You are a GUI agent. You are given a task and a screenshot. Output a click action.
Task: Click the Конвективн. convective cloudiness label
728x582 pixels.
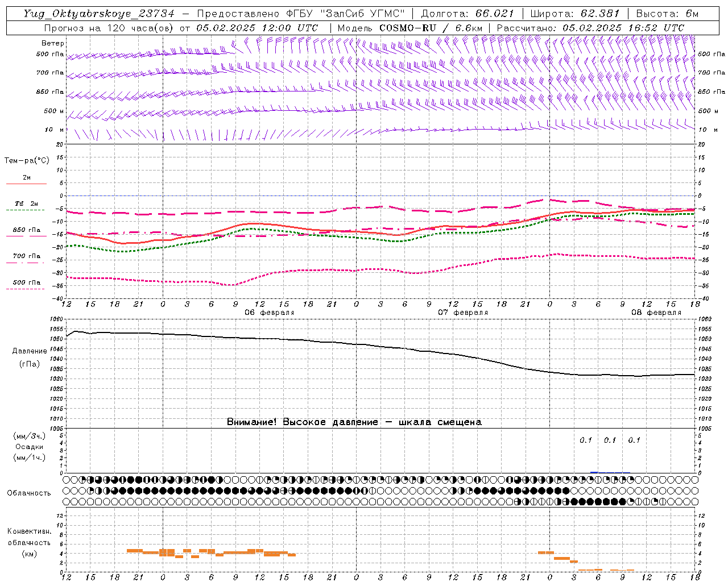pyautogui.click(x=29, y=531)
